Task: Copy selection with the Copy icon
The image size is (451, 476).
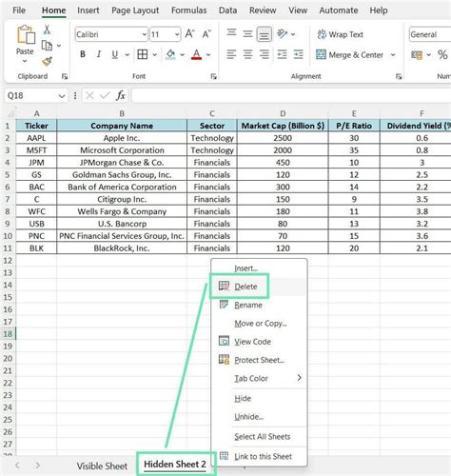Action: pyautogui.click(x=47, y=46)
